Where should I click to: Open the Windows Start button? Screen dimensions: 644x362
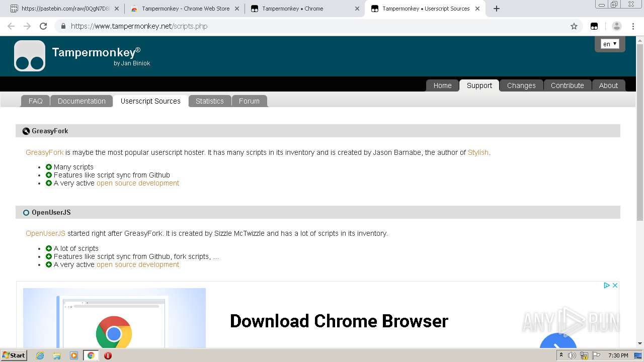pyautogui.click(x=14, y=355)
